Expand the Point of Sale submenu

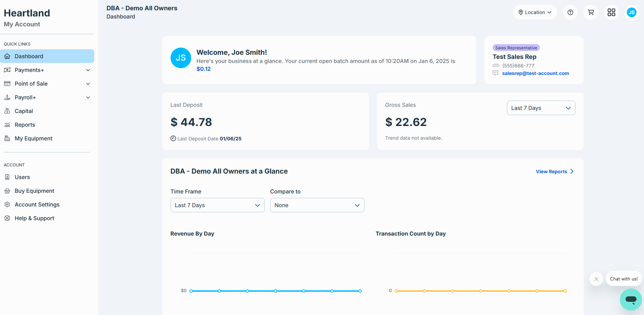click(88, 84)
